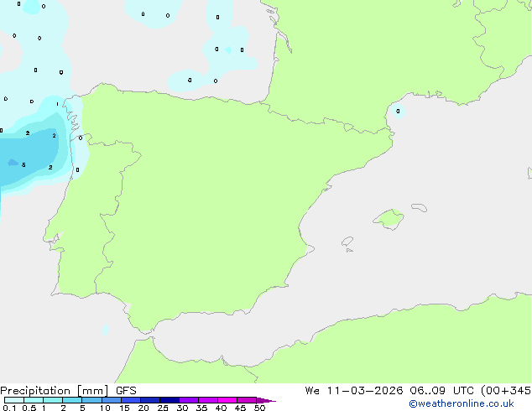
Task: Click the '20' legend scale label
Action: (143, 408)
